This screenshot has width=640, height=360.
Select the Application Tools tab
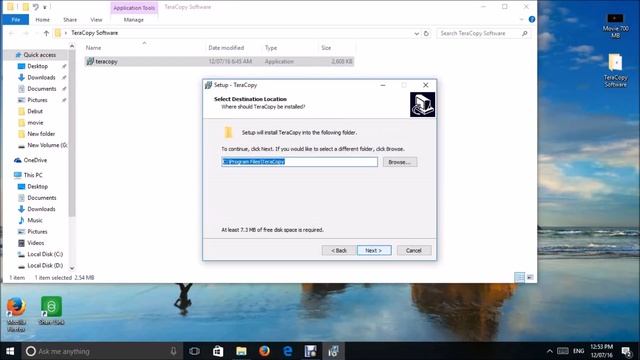click(134, 8)
